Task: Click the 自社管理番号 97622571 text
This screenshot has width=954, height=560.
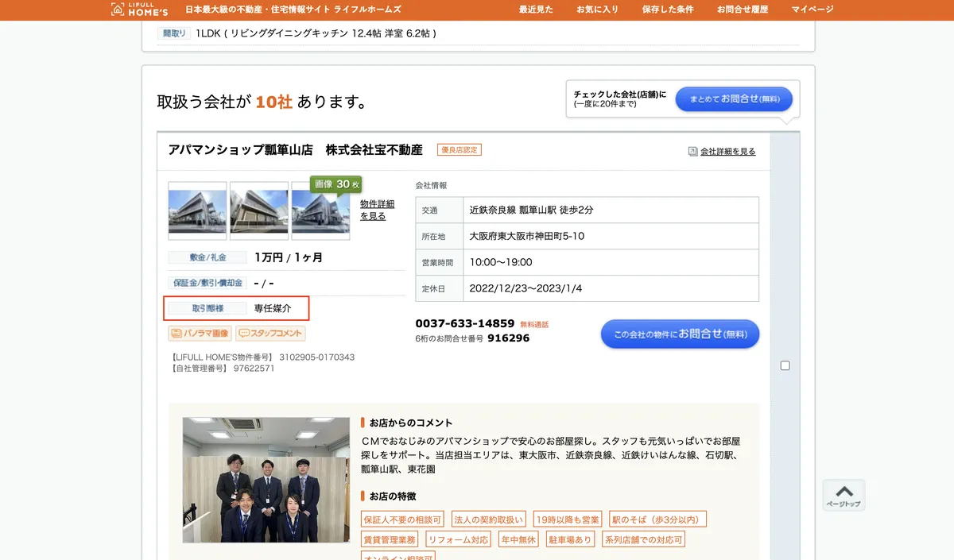Action: pyautogui.click(x=223, y=369)
